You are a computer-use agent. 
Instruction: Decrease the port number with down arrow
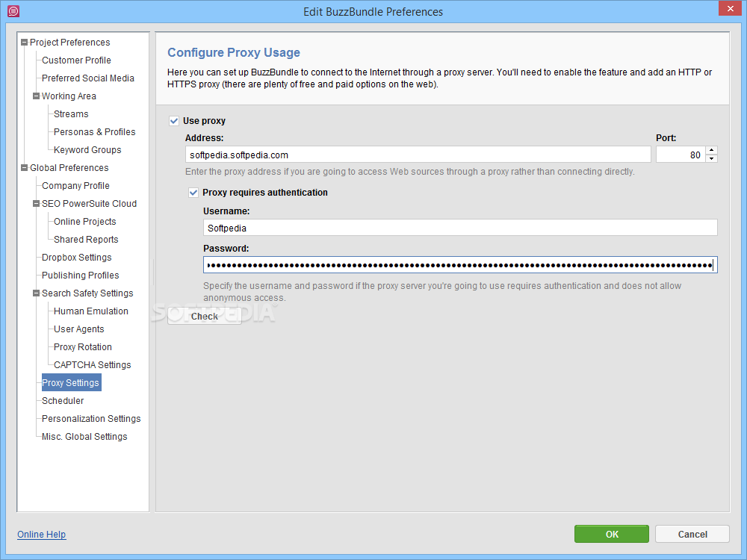[x=711, y=158]
